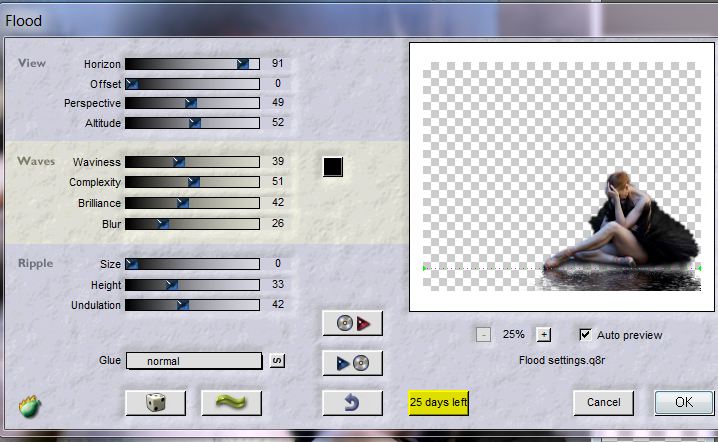Viewport: 718px width, 442px height.
Task: Click the Complexity slider track
Action: (192, 182)
